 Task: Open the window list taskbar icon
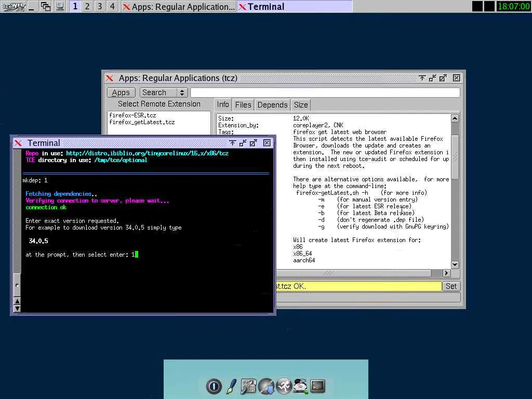click(46, 6)
